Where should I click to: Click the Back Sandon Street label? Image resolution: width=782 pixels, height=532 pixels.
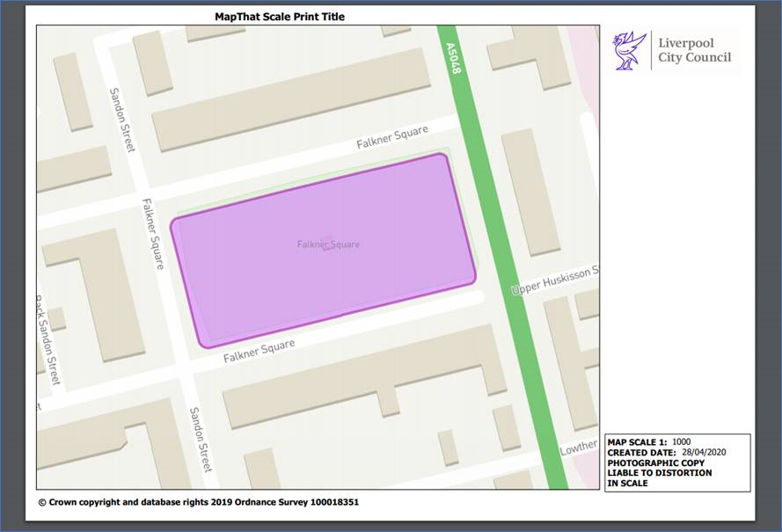pos(48,339)
